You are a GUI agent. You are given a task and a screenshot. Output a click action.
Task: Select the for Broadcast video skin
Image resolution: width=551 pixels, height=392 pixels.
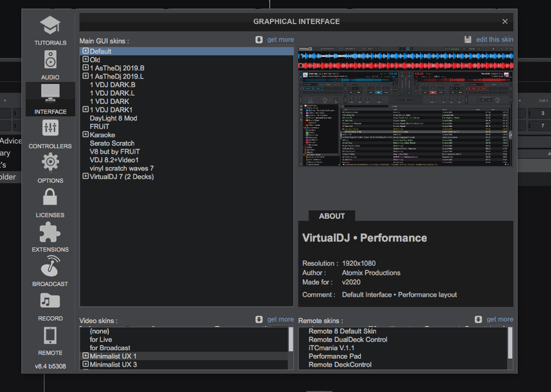(x=110, y=348)
